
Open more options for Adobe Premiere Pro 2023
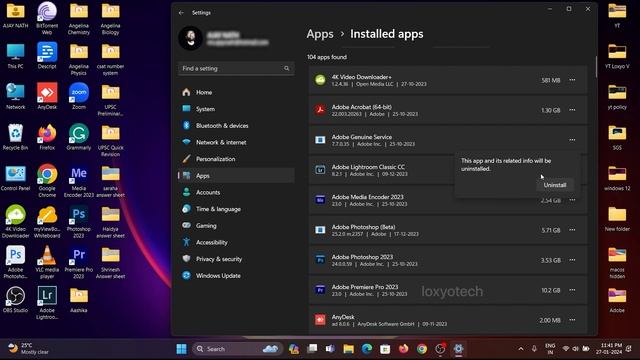[572, 290]
